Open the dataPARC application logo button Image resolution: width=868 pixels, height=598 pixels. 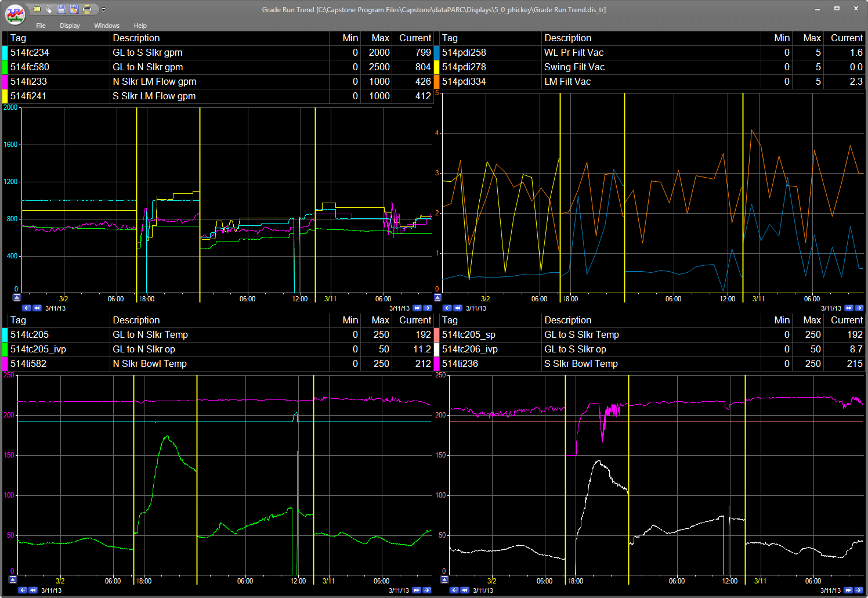click(x=15, y=14)
